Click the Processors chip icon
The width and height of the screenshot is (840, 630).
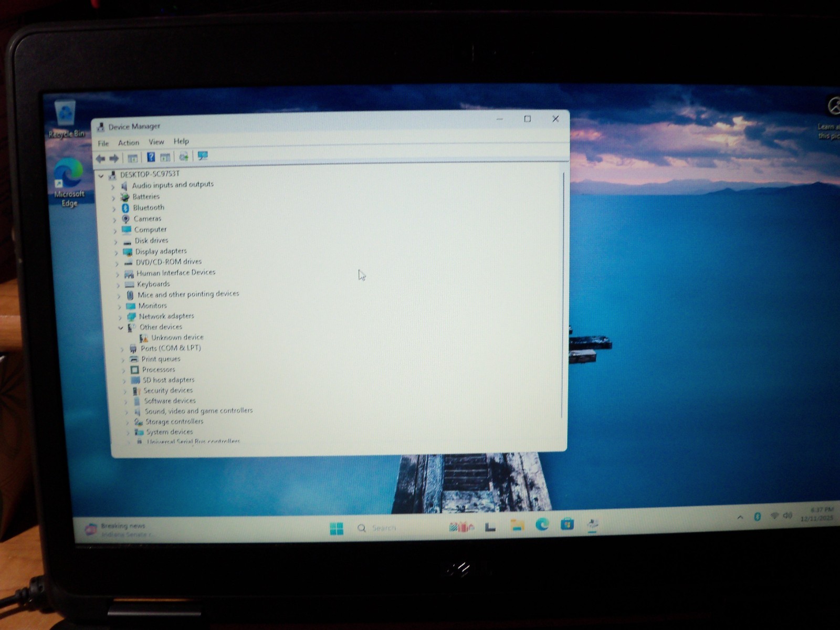(134, 370)
